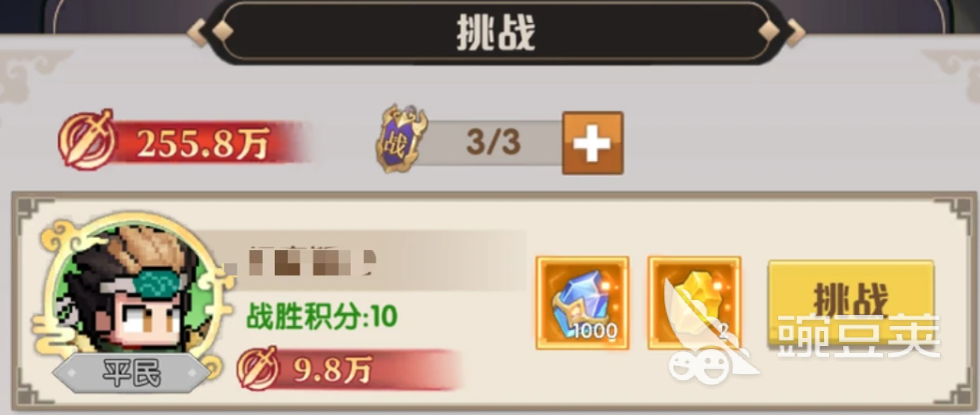Open the blue crystal 1000 reward

tap(581, 303)
